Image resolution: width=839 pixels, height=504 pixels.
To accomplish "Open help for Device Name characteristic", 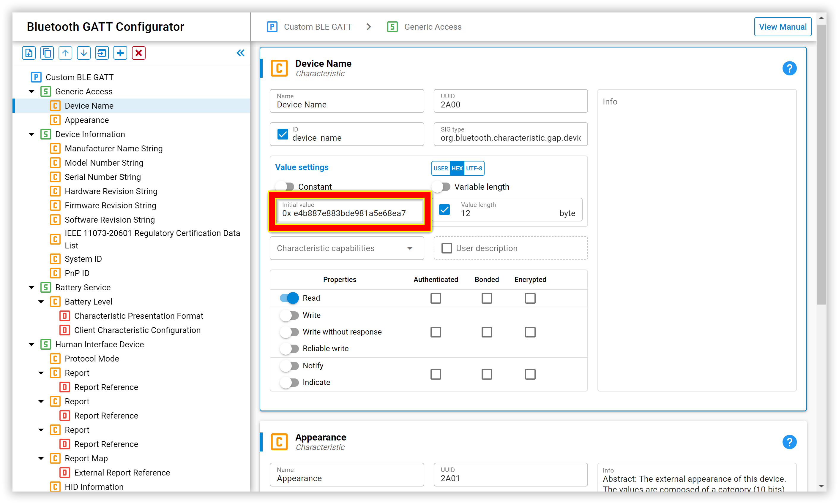I will pyautogui.click(x=789, y=68).
